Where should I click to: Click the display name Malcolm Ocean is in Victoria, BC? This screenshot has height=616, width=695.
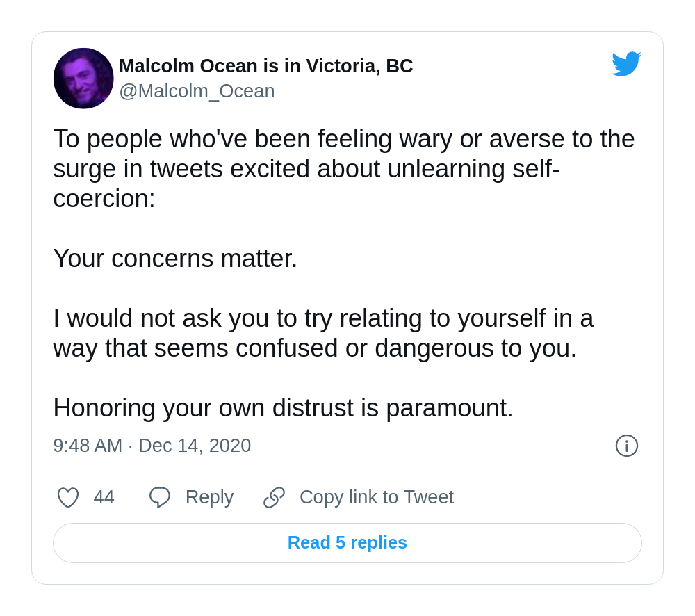(266, 66)
